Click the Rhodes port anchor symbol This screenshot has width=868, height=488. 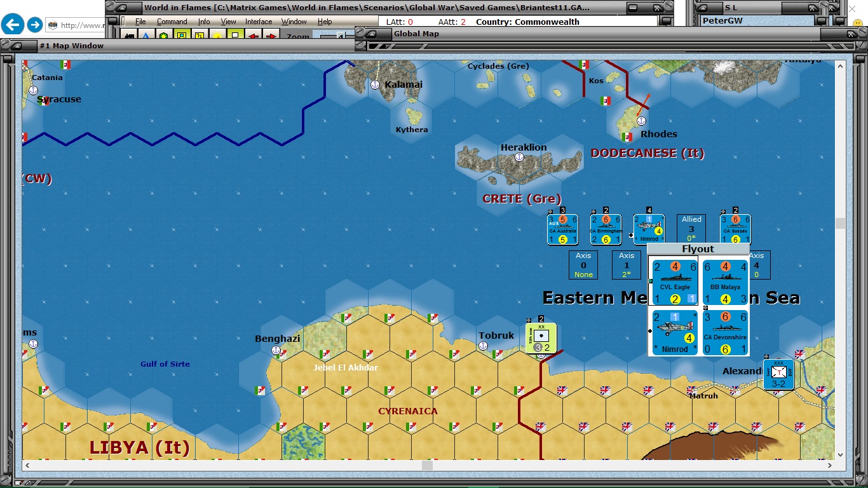[641, 121]
